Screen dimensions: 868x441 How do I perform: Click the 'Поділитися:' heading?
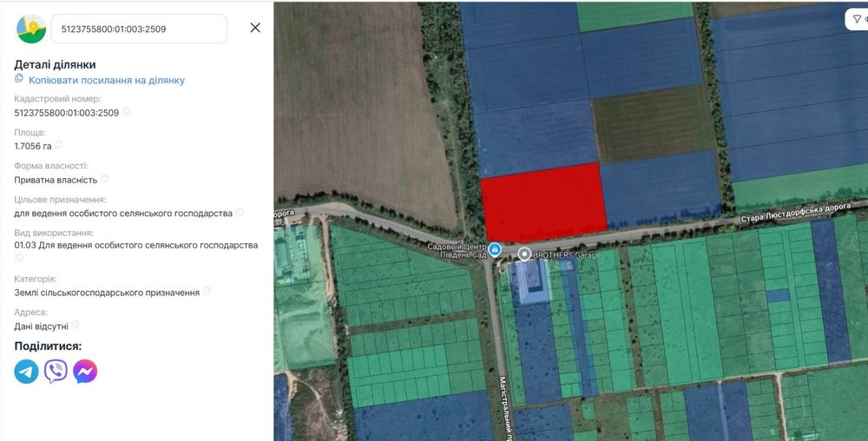pos(48,346)
